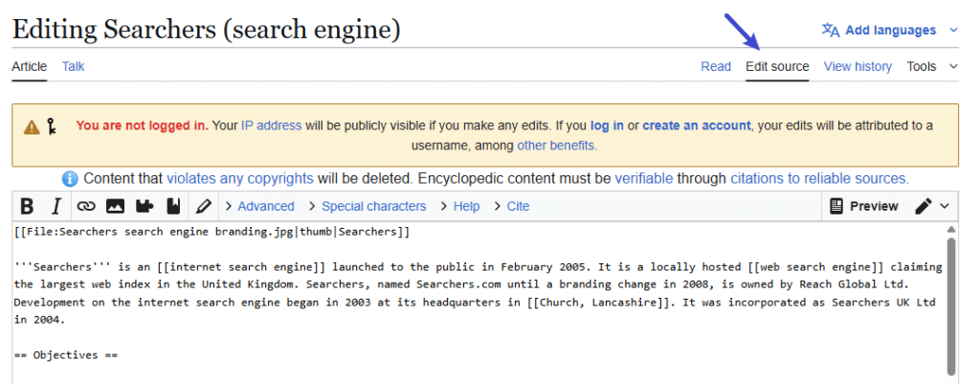The image size is (980, 384).
Task: Apply italic formatting with the I icon
Action: [56, 207]
